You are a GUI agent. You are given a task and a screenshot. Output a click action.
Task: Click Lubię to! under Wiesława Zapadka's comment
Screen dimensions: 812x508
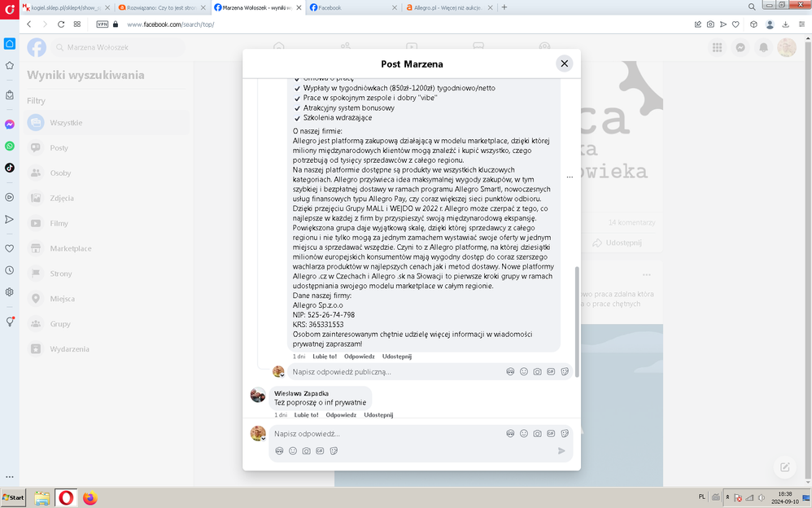click(307, 414)
